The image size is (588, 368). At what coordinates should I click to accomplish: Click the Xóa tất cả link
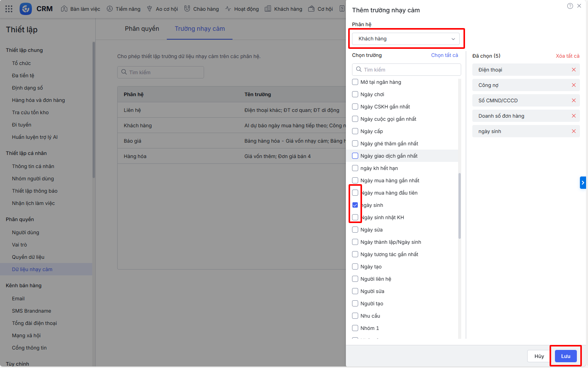coord(567,56)
